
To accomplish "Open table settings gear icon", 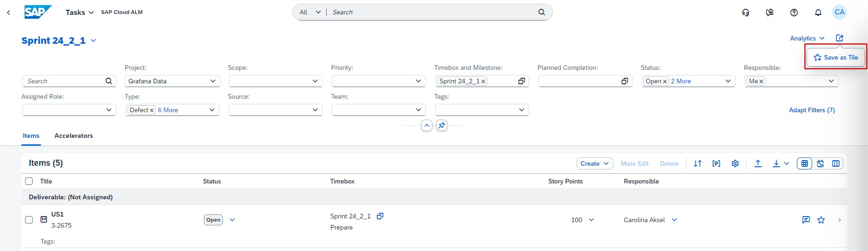I will [x=735, y=163].
